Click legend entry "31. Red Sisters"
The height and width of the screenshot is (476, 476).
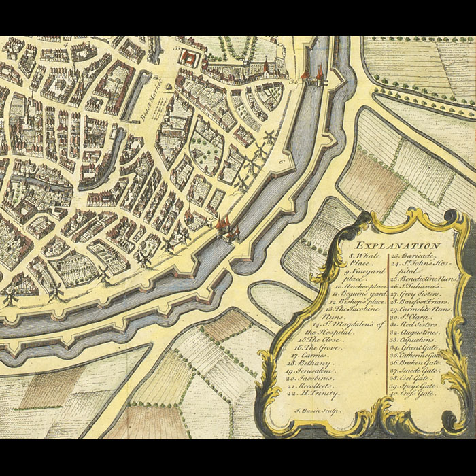point(413,324)
